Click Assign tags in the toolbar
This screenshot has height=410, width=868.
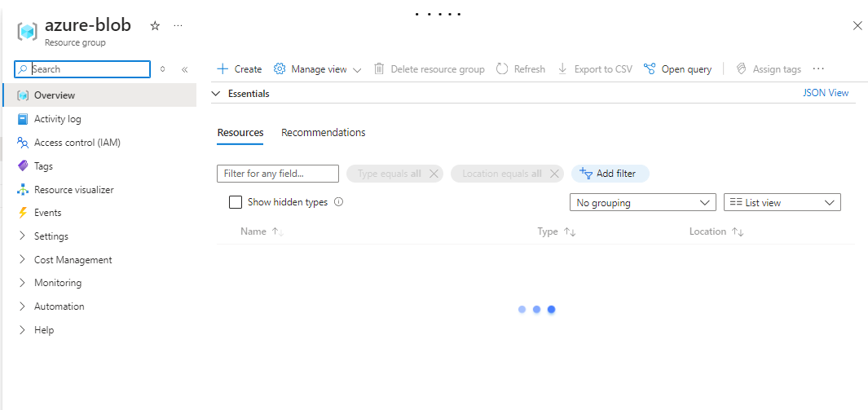769,69
